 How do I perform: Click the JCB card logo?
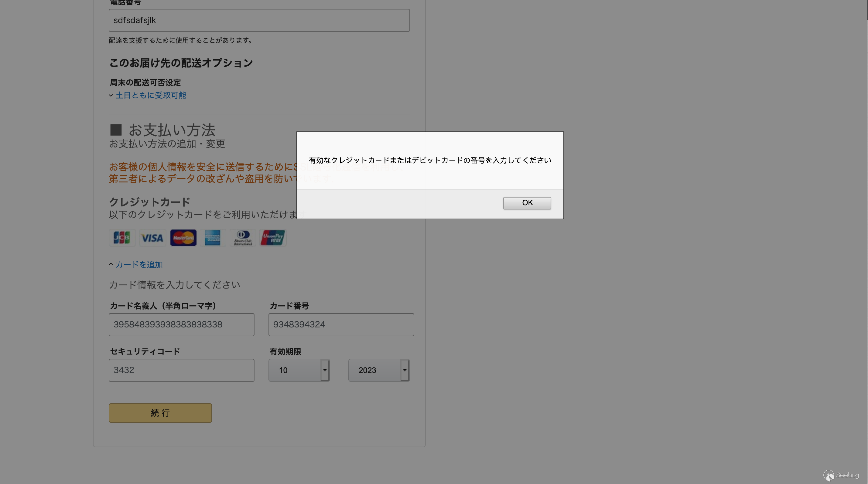coord(122,238)
